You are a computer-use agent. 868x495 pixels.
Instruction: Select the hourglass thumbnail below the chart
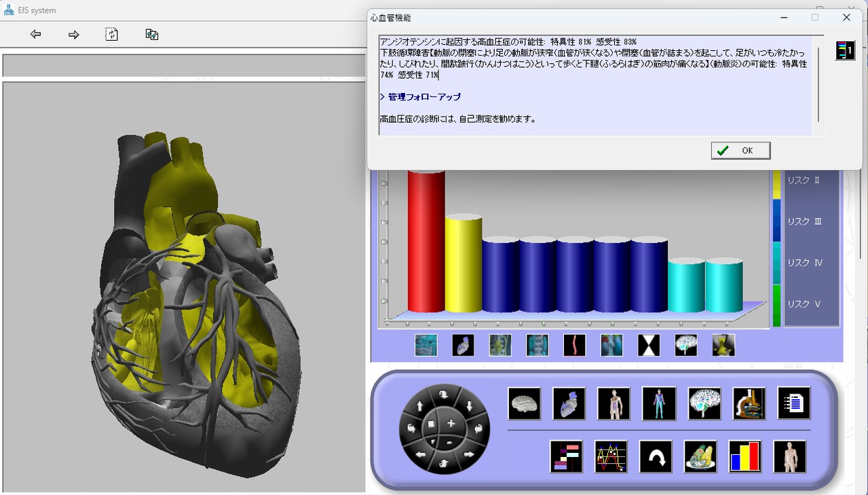coord(649,346)
